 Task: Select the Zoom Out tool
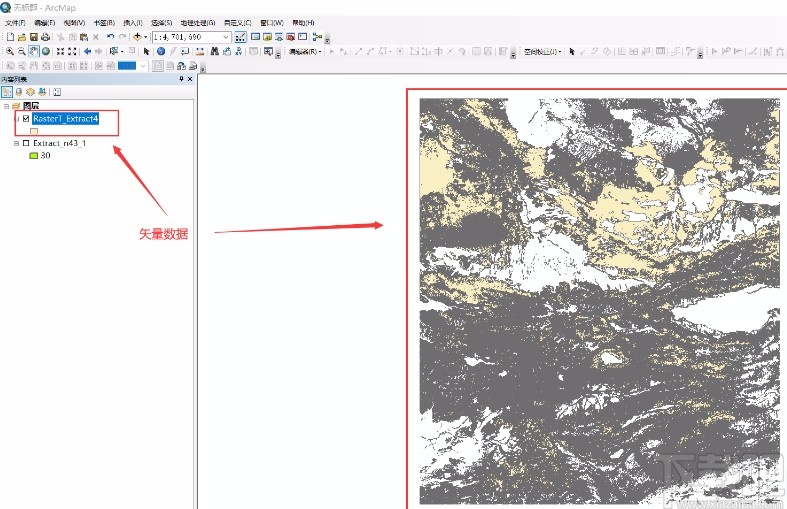tap(22, 51)
